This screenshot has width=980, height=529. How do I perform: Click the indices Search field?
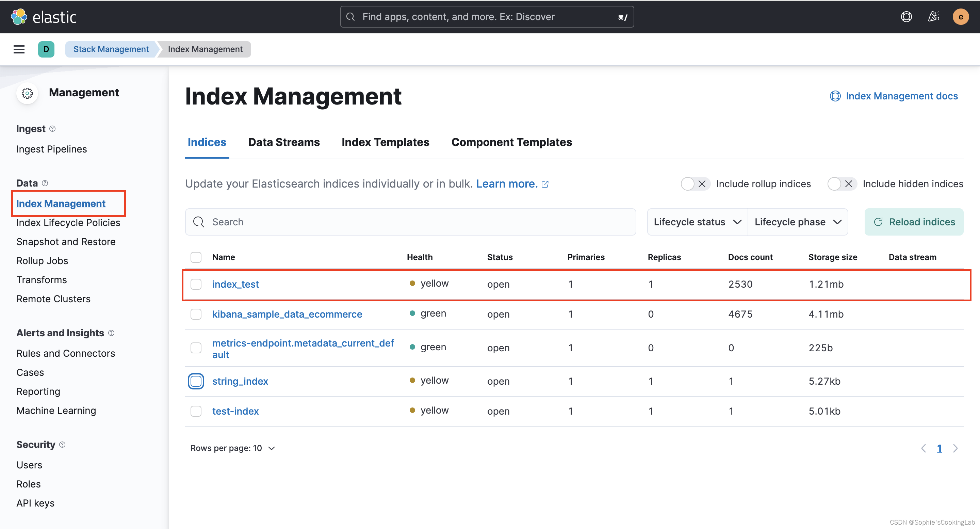tap(411, 222)
